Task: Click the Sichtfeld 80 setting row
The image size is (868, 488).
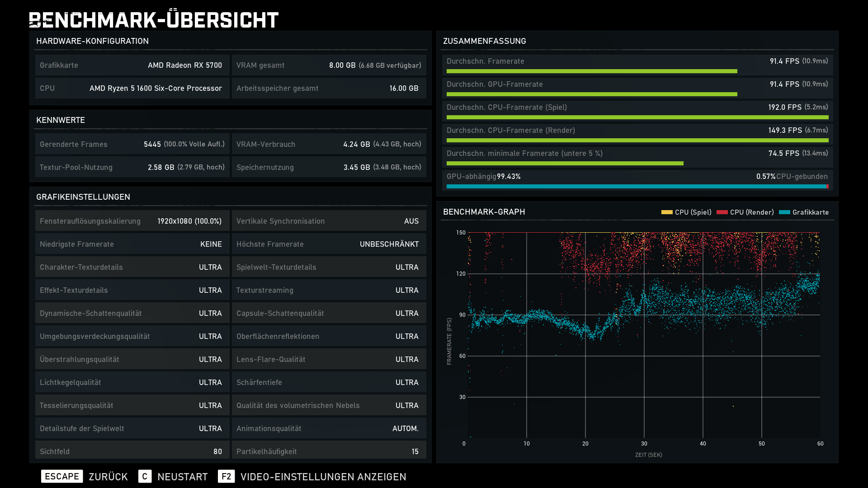Action: click(x=132, y=451)
